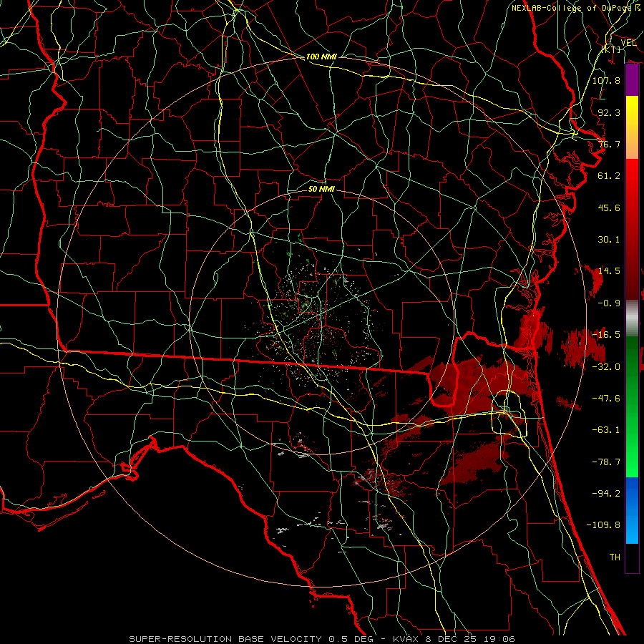Viewport: 644px width, 644px height.
Task: Click the 45.6 value on velocity scale
Action: click(x=609, y=208)
